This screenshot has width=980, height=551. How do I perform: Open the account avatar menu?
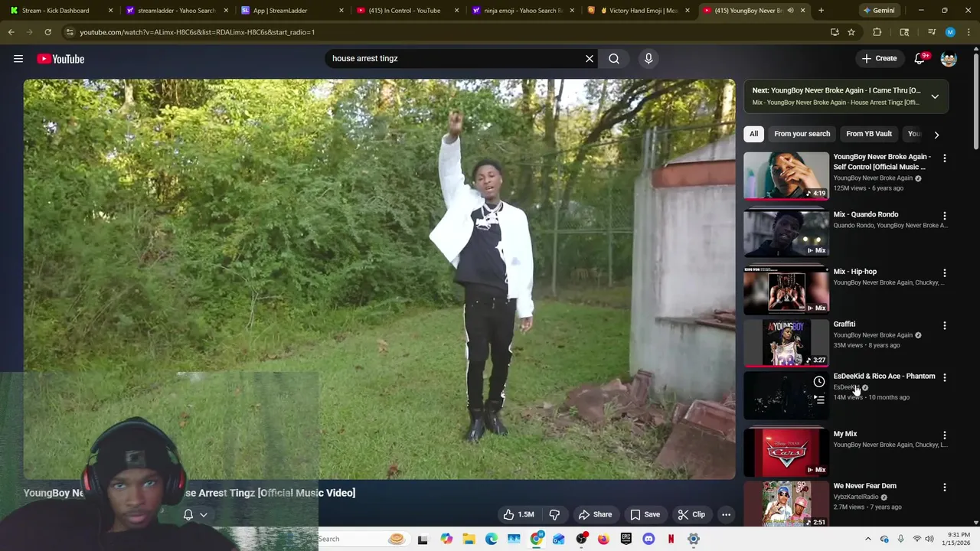click(x=949, y=59)
